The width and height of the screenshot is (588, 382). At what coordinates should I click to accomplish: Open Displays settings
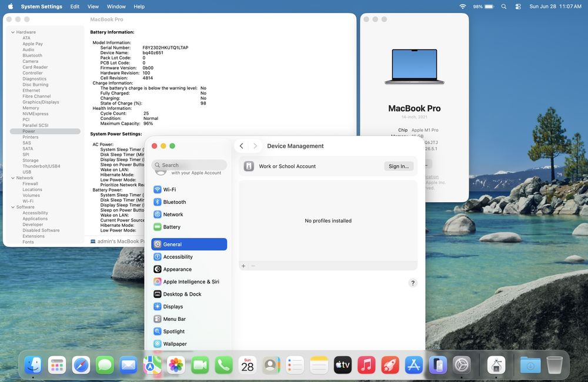[x=189, y=306]
